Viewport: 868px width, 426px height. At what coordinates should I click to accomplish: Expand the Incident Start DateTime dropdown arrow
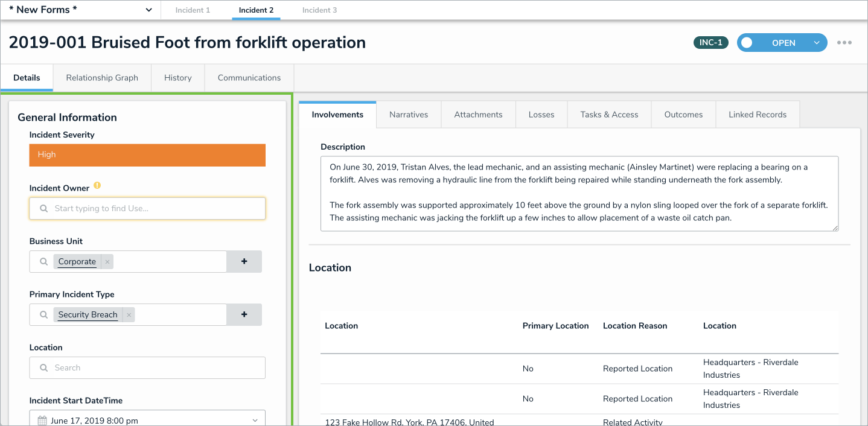coord(255,421)
